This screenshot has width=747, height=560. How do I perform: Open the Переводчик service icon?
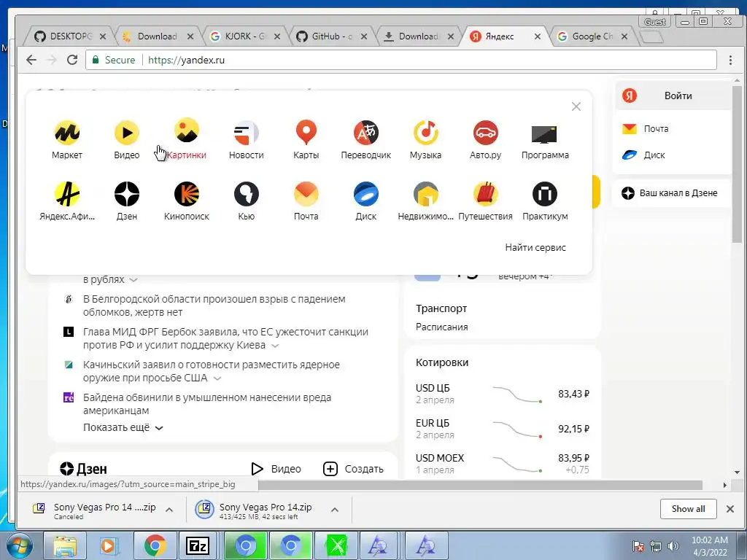366,133
